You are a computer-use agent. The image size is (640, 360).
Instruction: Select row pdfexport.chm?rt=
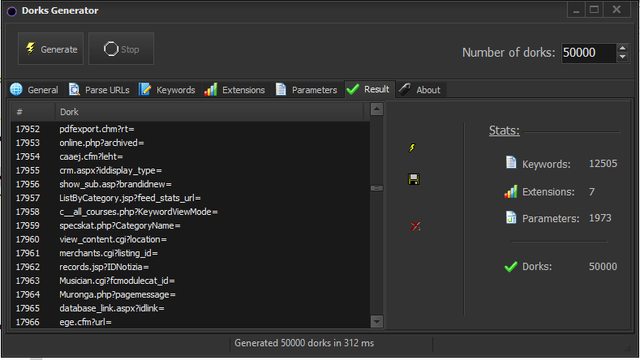[190, 129]
